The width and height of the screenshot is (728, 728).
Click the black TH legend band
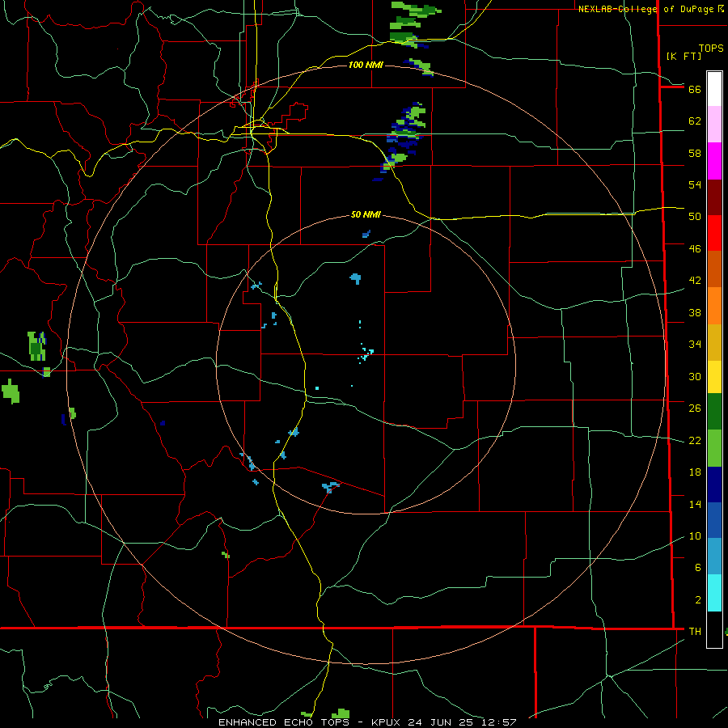pyautogui.click(x=714, y=629)
